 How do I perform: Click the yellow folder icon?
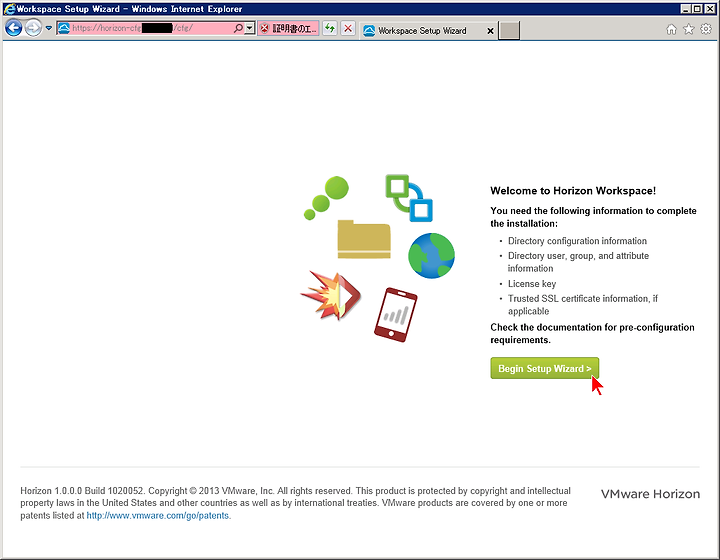[x=364, y=239]
